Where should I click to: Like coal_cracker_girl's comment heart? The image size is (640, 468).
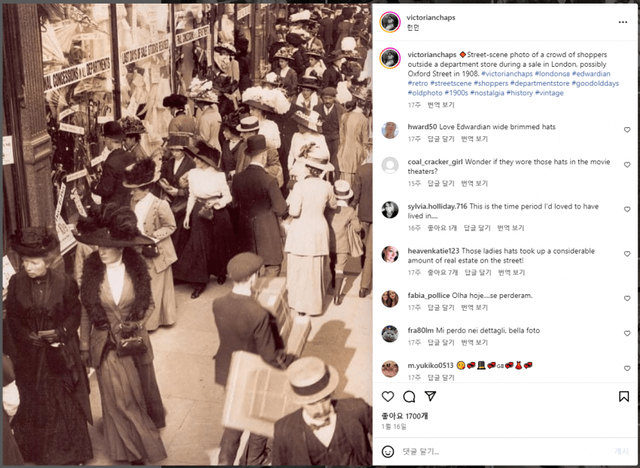(x=627, y=165)
